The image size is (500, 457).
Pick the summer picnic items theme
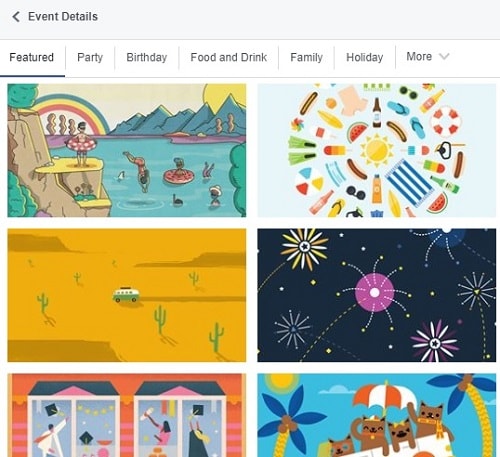tap(377, 150)
